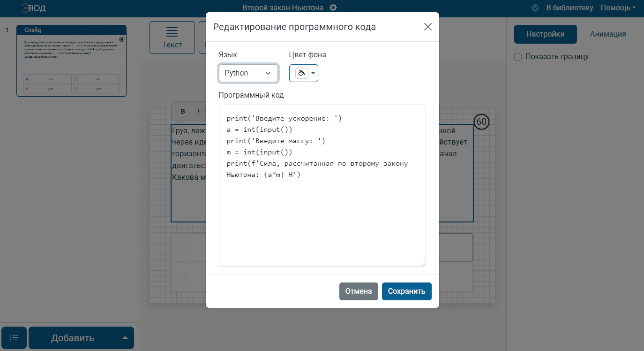Click the Добавить button
Image resolution: width=644 pixels, height=351 pixels.
pyautogui.click(x=73, y=338)
